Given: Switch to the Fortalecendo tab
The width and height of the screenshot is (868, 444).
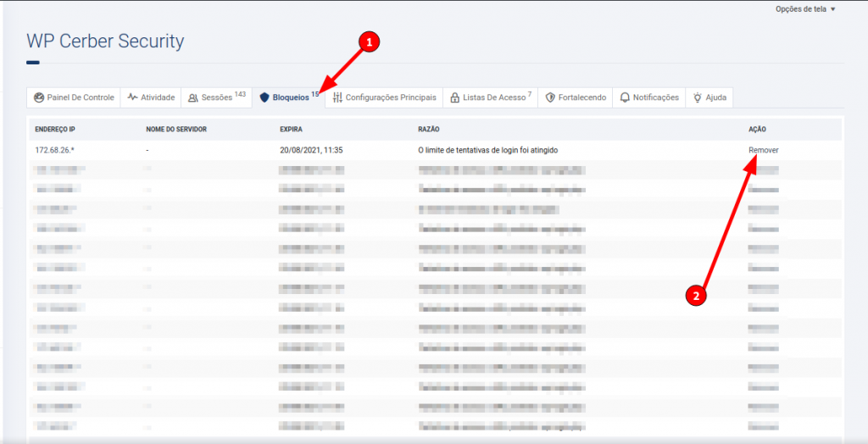Looking at the screenshot, I should point(576,97).
